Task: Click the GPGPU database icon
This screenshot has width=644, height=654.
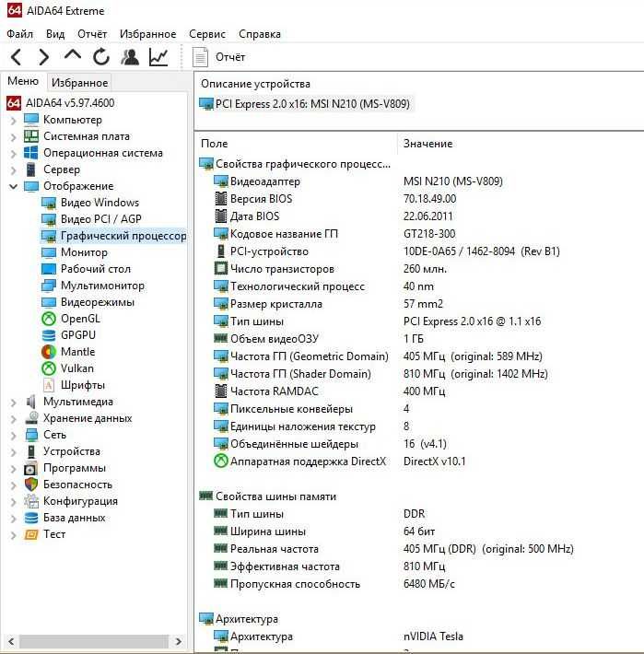Action: (x=49, y=335)
